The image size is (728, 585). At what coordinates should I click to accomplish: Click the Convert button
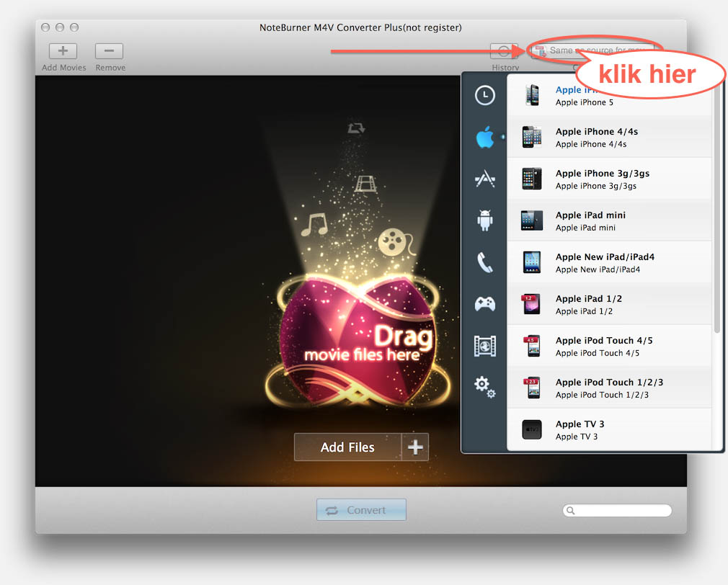click(x=361, y=510)
